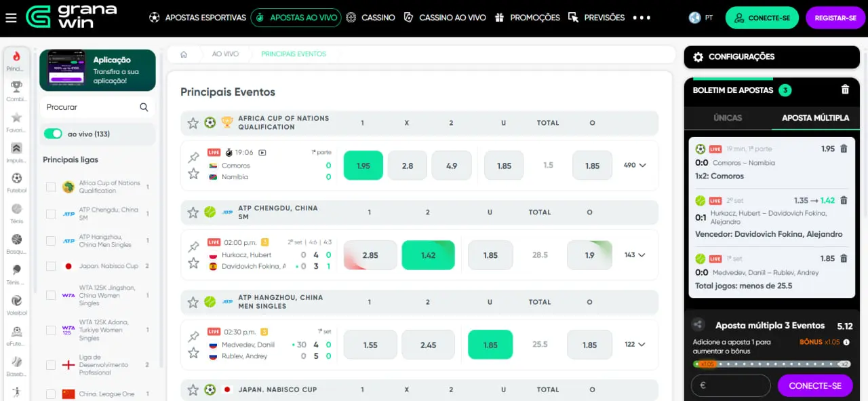Remove the Comoros – Namibia bet from the slip
The width and height of the screenshot is (868, 401).
coord(844,149)
